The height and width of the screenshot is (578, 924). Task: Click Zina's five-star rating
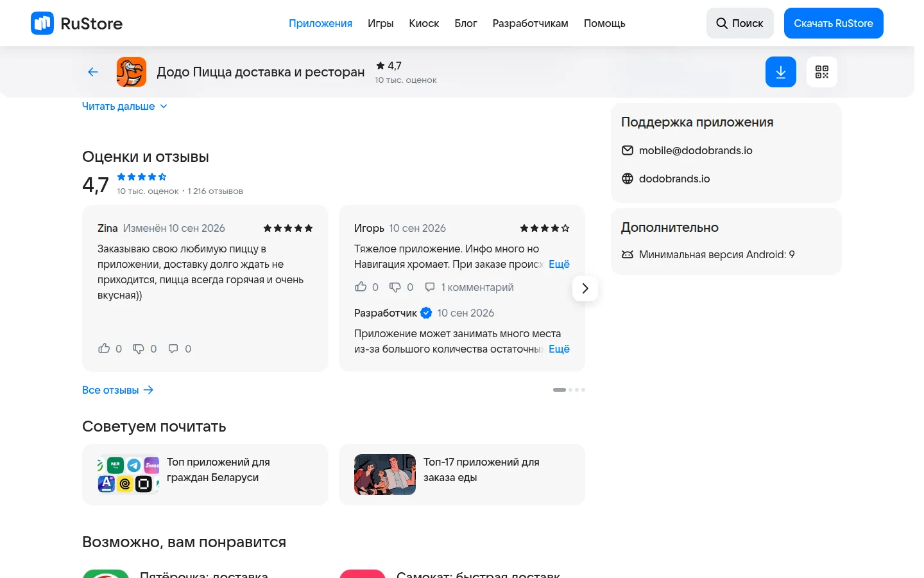288,228
